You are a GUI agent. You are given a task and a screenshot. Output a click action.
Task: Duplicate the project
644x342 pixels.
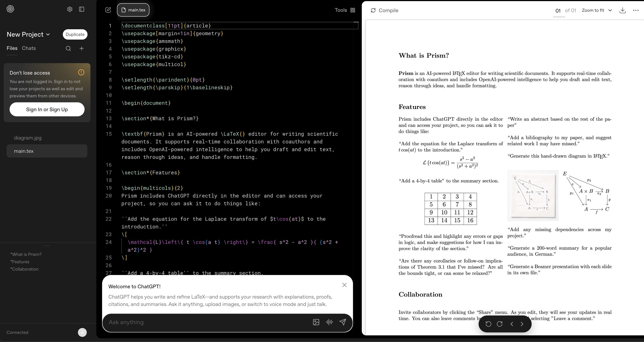[75, 34]
